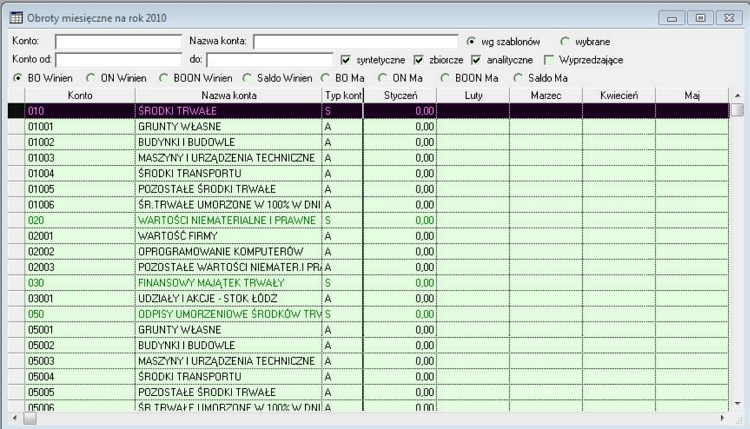Select the BO Ma radio button
This screenshot has width=750, height=429.
325,78
